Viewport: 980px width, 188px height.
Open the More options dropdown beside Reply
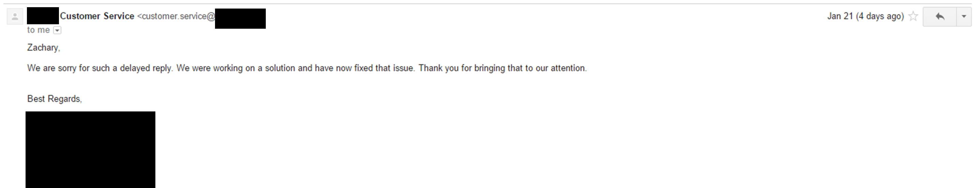(x=964, y=16)
